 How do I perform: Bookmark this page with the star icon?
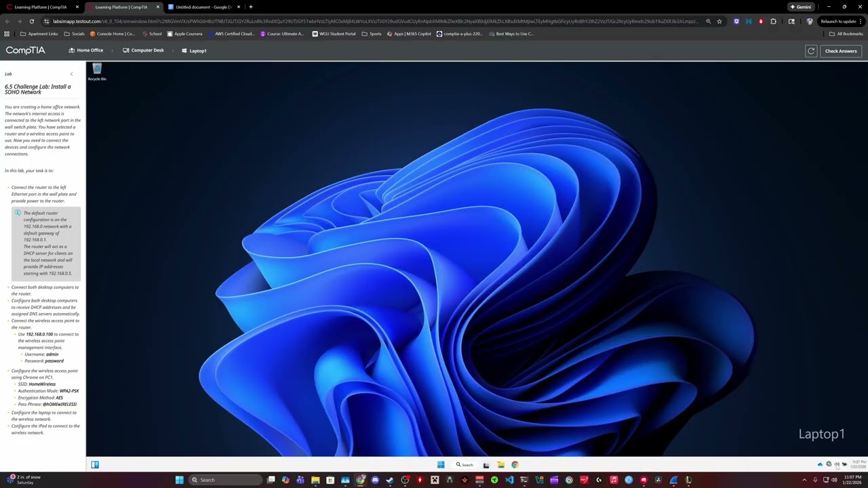[719, 21]
